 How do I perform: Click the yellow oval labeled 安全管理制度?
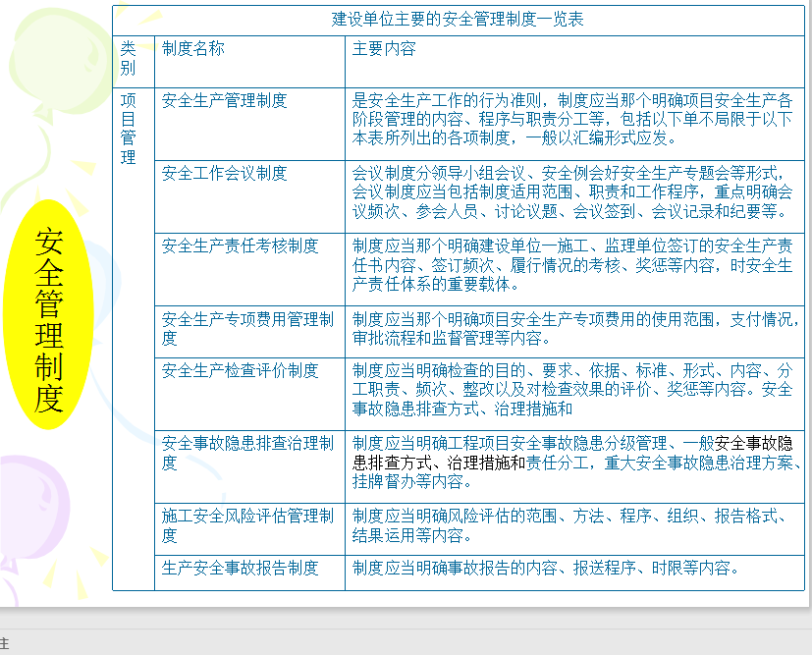49,315
